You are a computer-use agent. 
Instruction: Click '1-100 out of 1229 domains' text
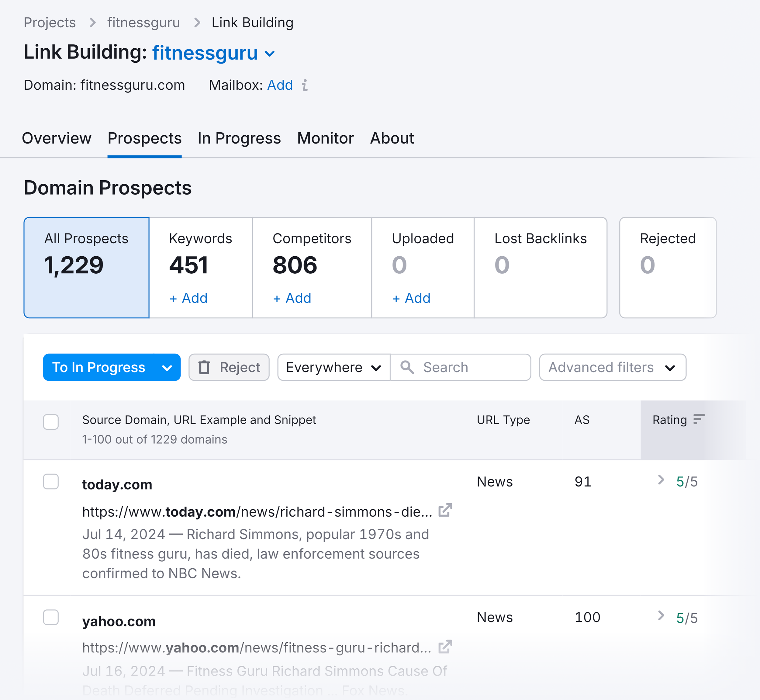click(x=154, y=439)
